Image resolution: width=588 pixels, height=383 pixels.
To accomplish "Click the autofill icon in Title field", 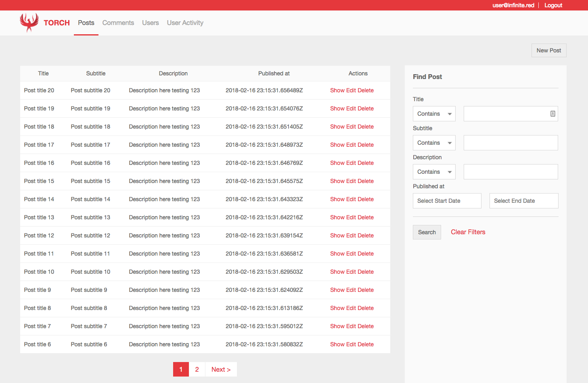I will (x=552, y=114).
